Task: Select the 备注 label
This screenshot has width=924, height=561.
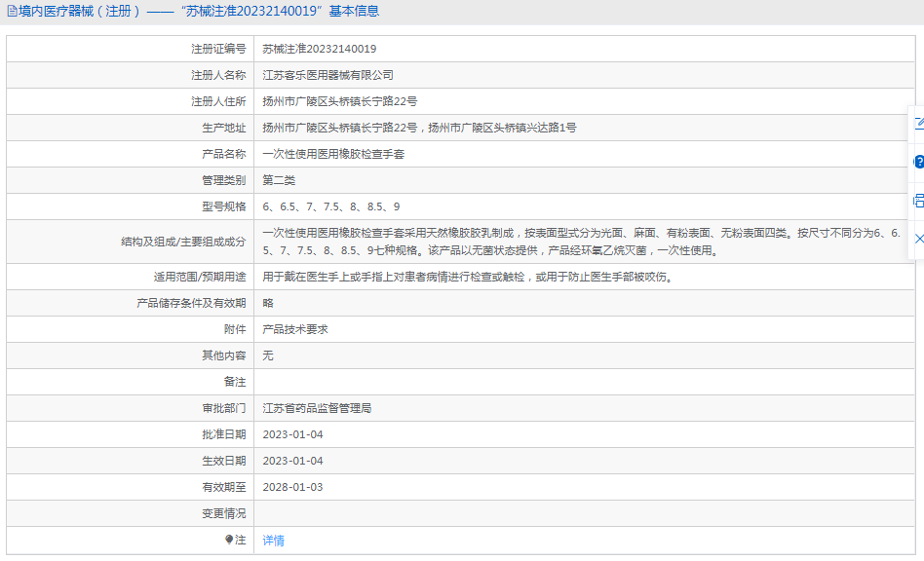Action: point(235,382)
